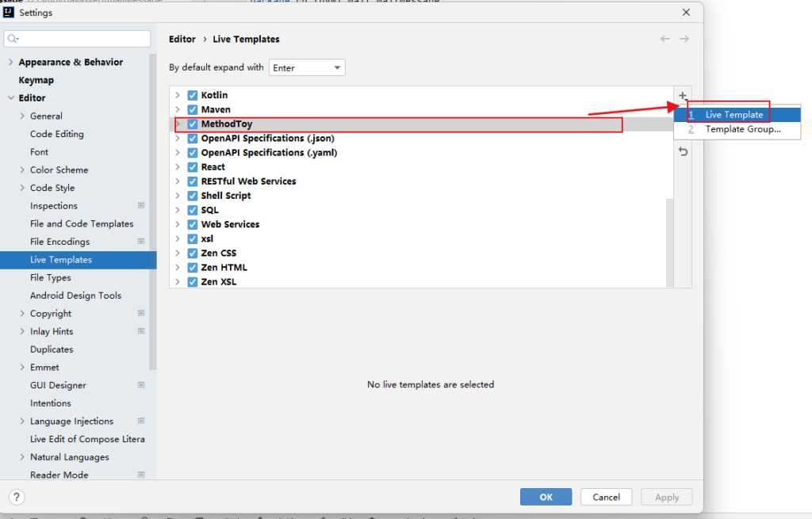Expand the Appearance & Behavior section
Screen dimensions: 812x519
point(10,63)
